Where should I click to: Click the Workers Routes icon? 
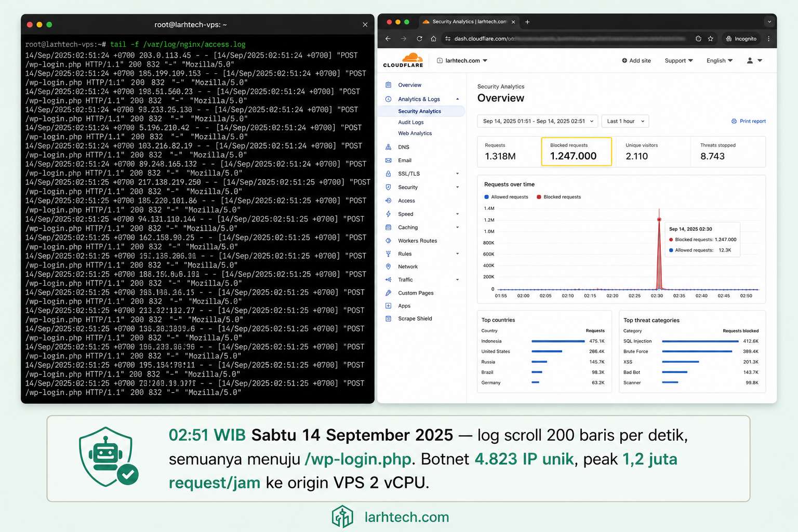(x=388, y=241)
